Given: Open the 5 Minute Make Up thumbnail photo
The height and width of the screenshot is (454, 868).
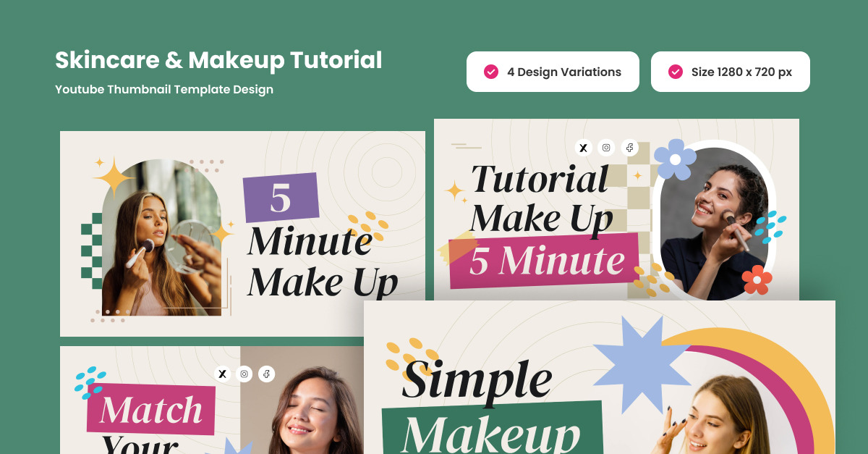Looking at the screenshot, I should point(161,237).
